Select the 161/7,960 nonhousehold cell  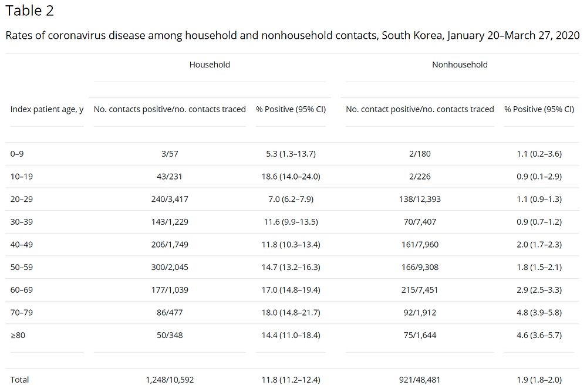point(420,245)
